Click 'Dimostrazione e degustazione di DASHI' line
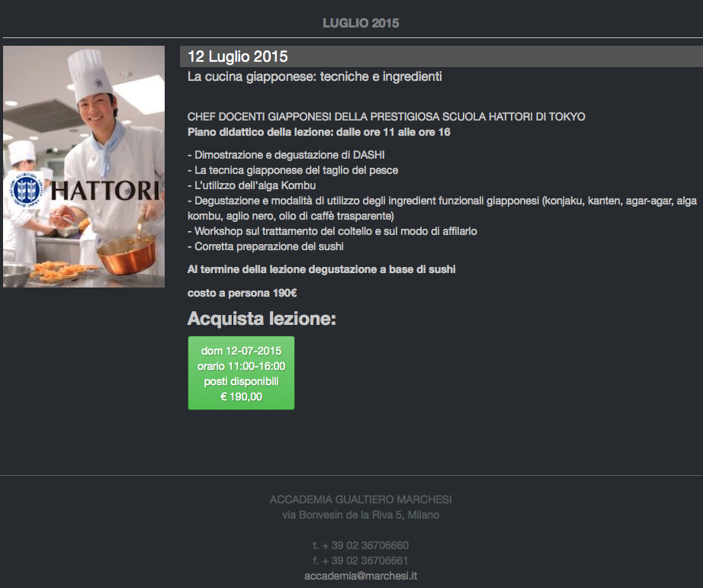 click(286, 155)
